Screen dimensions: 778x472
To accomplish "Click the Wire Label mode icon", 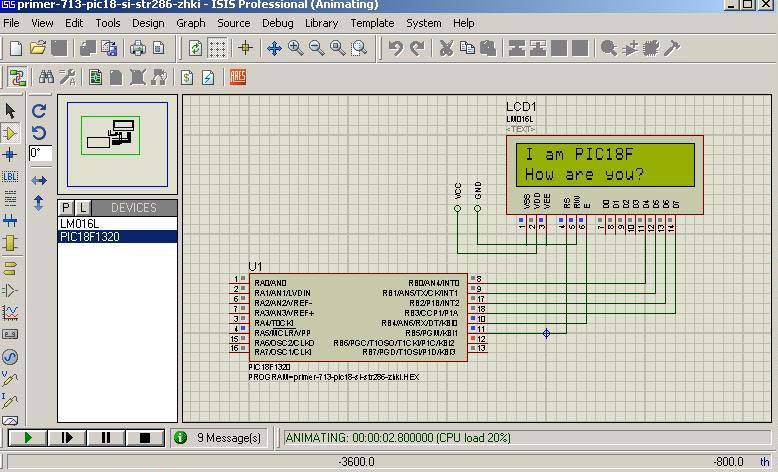I will 11,177.
